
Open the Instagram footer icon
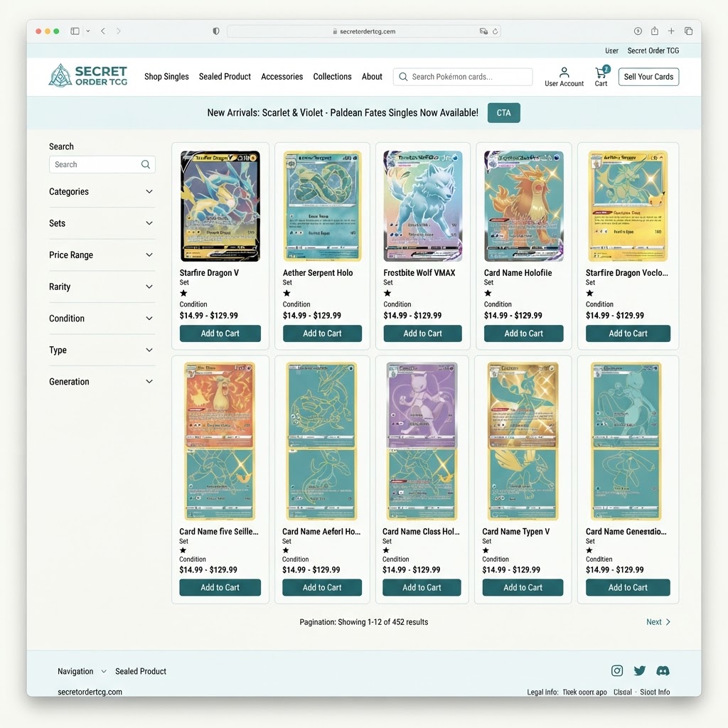point(616,670)
